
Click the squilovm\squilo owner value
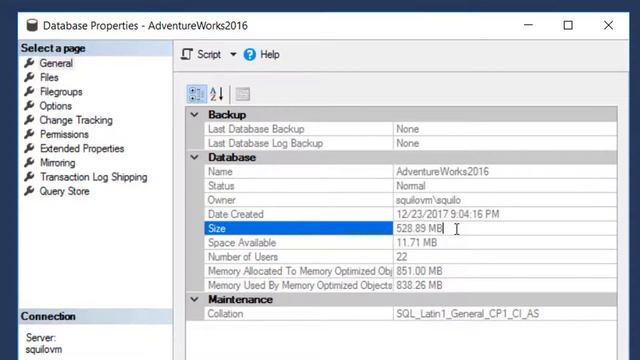(428, 200)
